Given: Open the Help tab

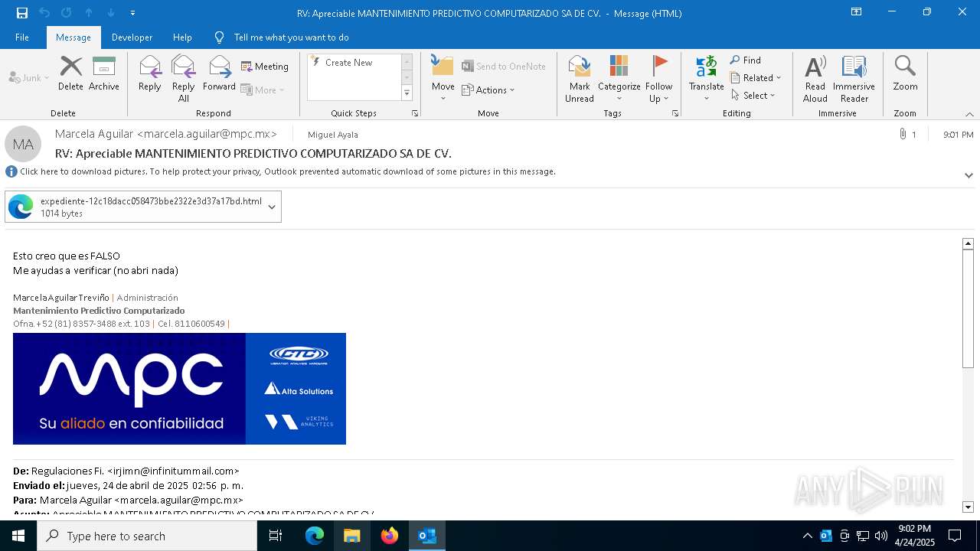Looking at the screenshot, I should [x=182, y=37].
